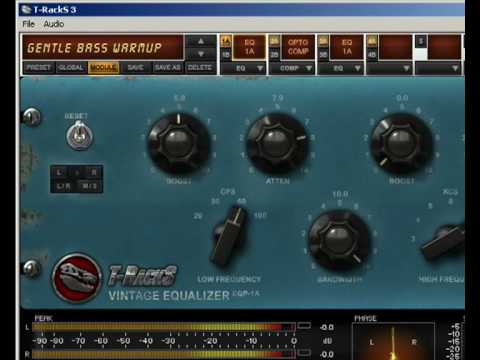The height and width of the screenshot is (360, 480).
Task: Expand the fourth slot empty dropdown
Action: (389, 68)
